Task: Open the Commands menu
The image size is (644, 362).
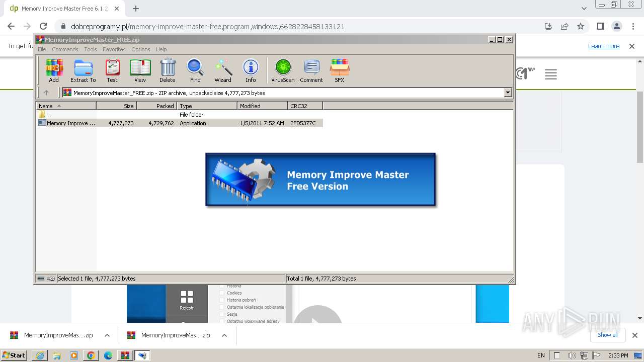Action: (x=65, y=49)
